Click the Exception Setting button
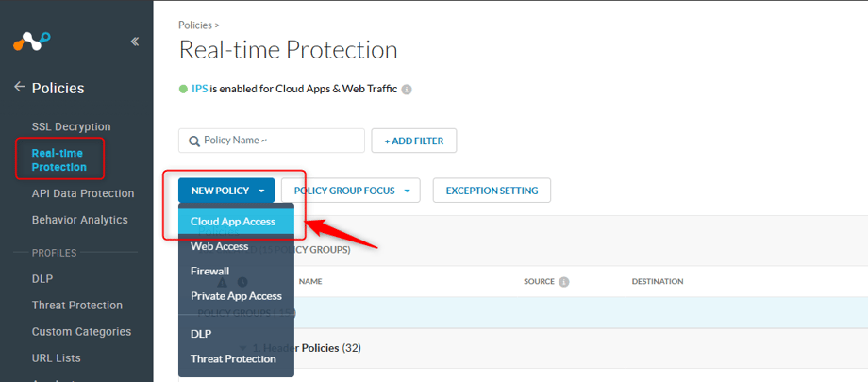Viewport: 868px width, 382px height. coord(492,191)
